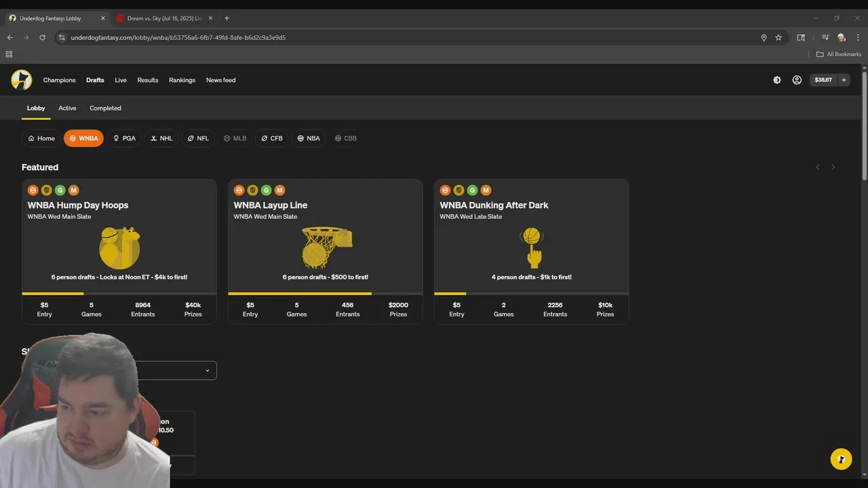Open the Chrome three-dot menu

pyautogui.click(x=858, y=37)
